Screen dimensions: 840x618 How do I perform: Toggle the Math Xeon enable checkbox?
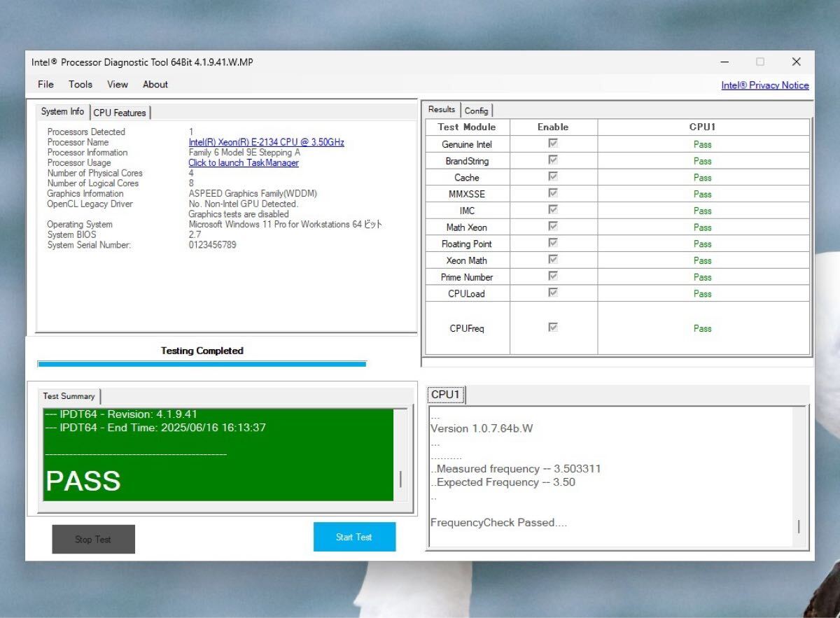[553, 226]
